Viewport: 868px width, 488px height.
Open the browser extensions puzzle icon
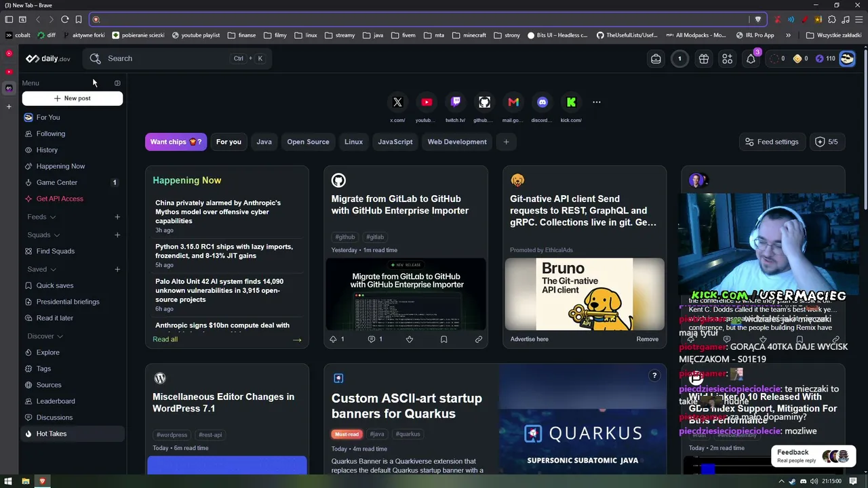[832, 19]
